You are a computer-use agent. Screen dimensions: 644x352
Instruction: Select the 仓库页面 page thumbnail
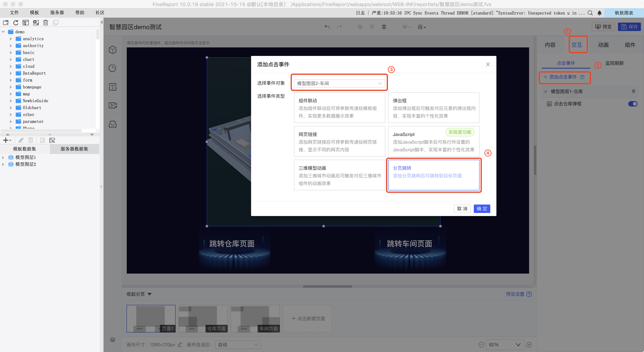pos(203,318)
